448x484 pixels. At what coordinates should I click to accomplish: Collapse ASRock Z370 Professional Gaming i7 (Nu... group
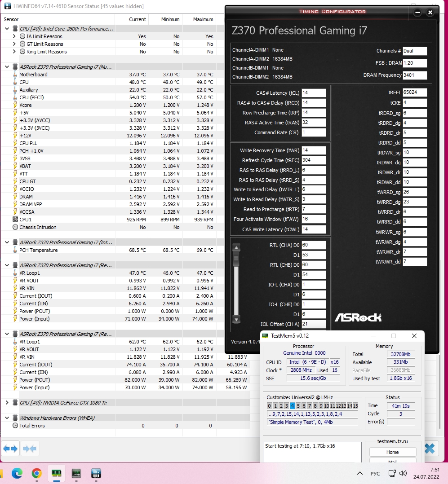pos(7,66)
